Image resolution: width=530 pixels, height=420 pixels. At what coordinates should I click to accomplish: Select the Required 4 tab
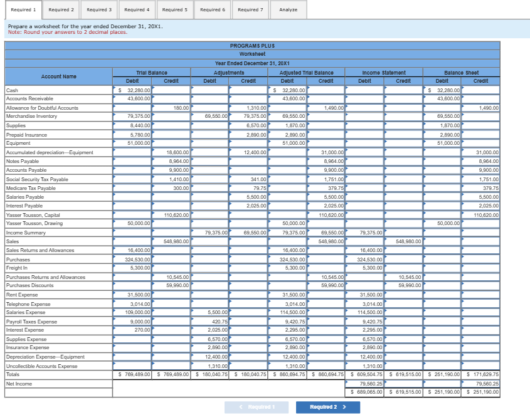pos(137,10)
